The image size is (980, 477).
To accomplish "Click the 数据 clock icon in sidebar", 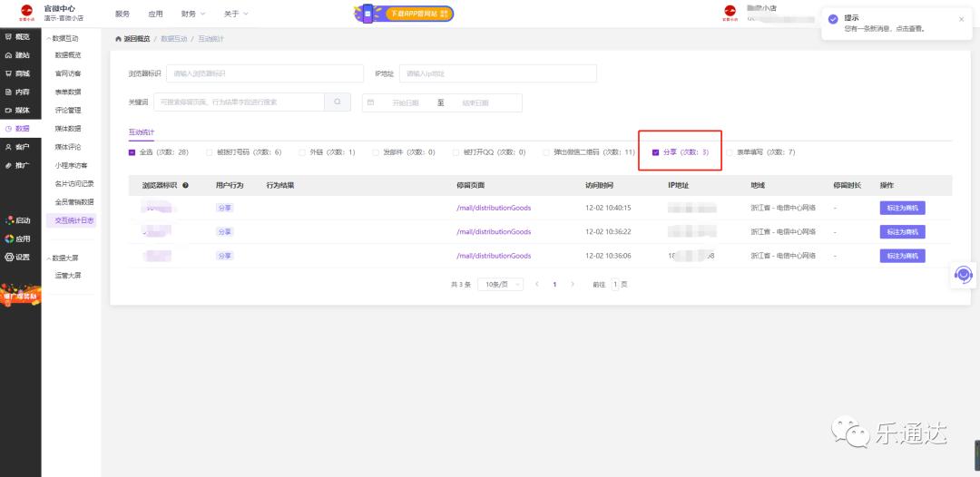I will click(x=9, y=129).
